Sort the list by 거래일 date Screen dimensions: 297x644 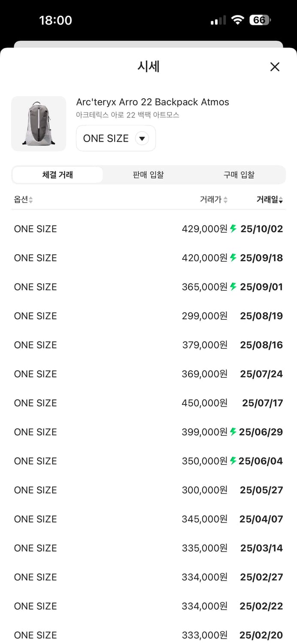270,199
